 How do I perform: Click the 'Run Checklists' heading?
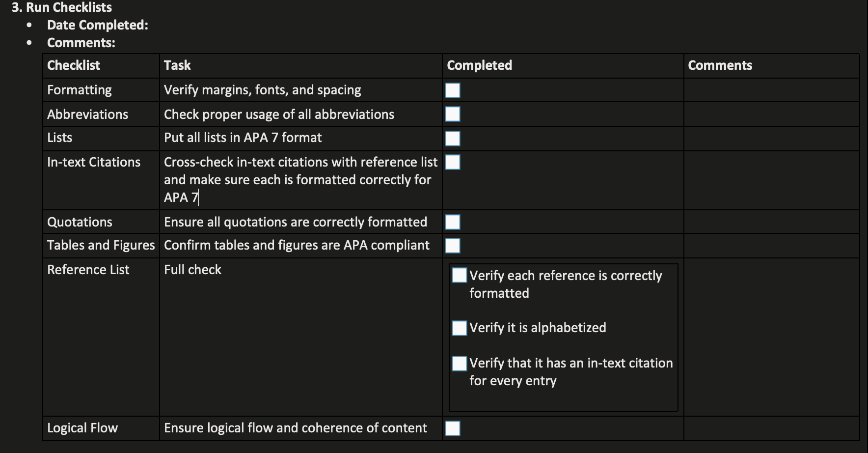point(69,7)
